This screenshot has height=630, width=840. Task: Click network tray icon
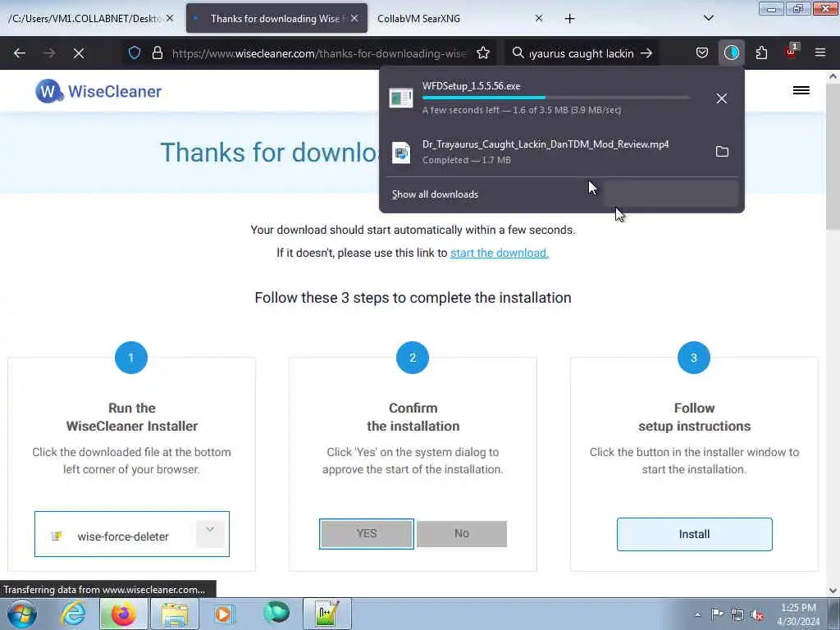pos(737,614)
